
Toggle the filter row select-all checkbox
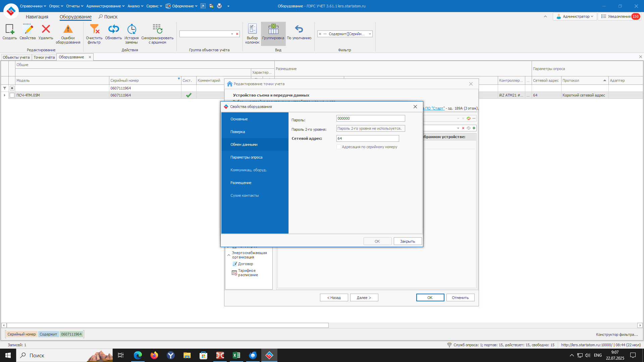click(12, 88)
